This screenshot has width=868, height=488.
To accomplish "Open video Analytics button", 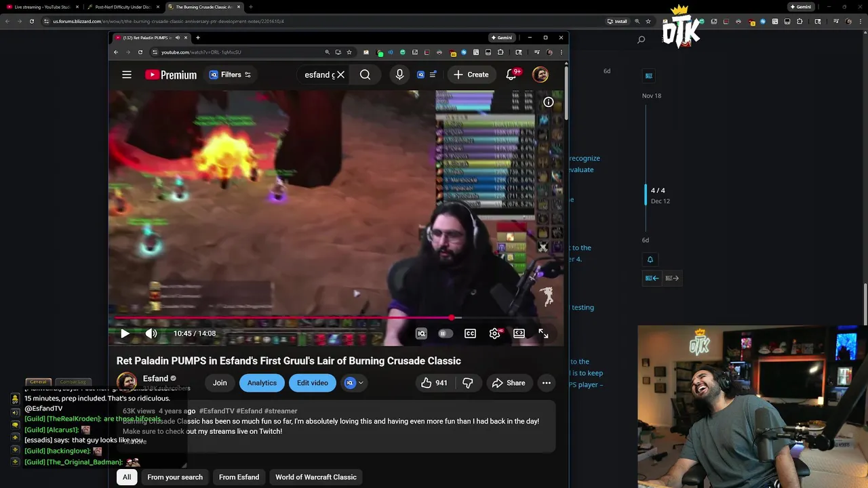I will [x=262, y=383].
